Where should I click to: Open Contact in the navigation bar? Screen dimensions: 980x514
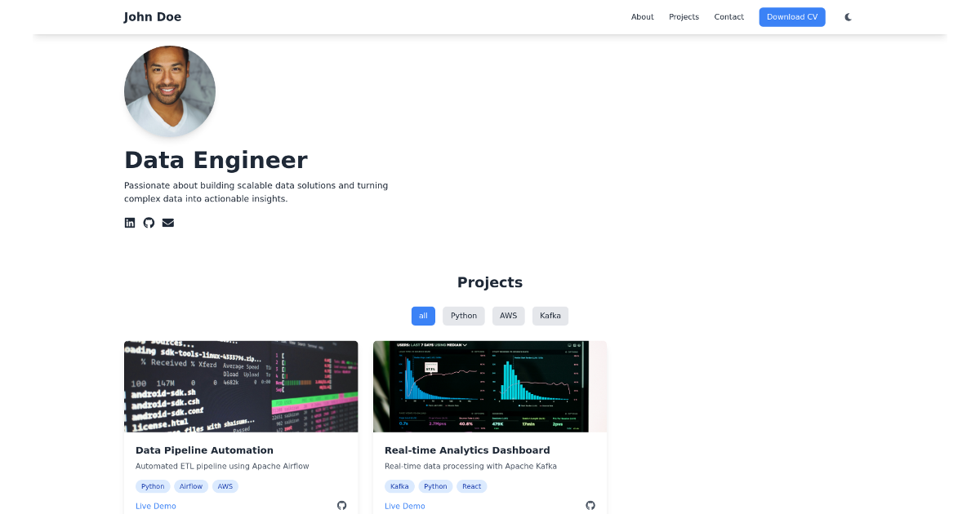click(x=728, y=16)
